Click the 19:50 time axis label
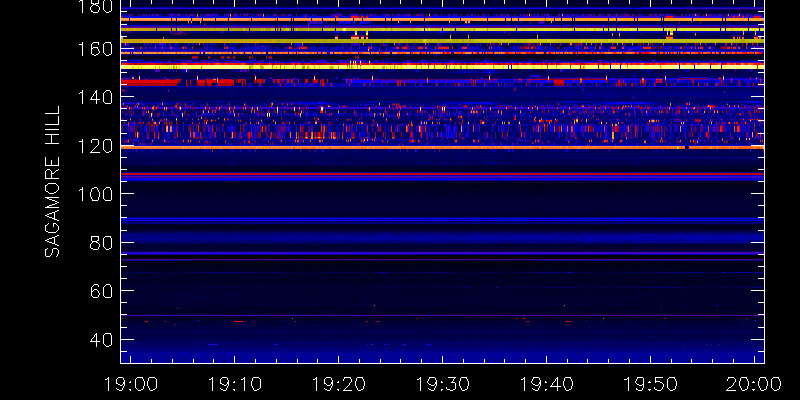Image resolution: width=800 pixels, height=400 pixels. tap(651, 384)
